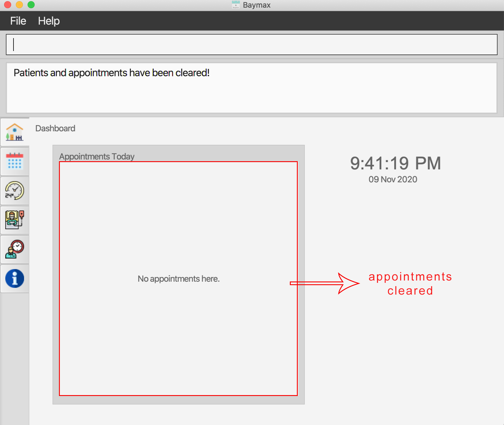Open the 24-hour schedule tab icon
This screenshot has height=425, width=504.
click(14, 191)
